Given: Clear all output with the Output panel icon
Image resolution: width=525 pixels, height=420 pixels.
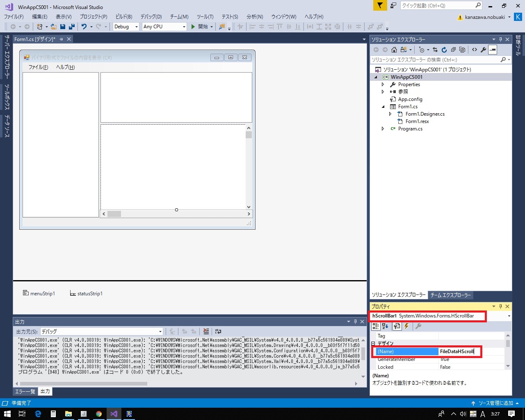Looking at the screenshot, I should click(x=206, y=331).
